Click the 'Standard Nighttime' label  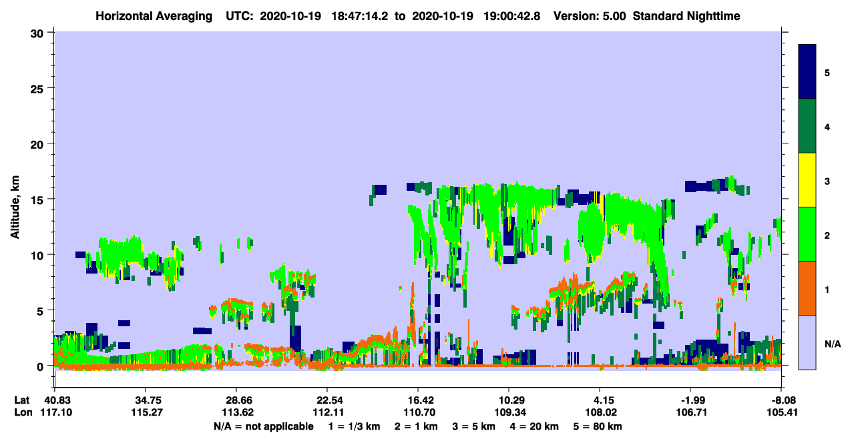tap(686, 15)
